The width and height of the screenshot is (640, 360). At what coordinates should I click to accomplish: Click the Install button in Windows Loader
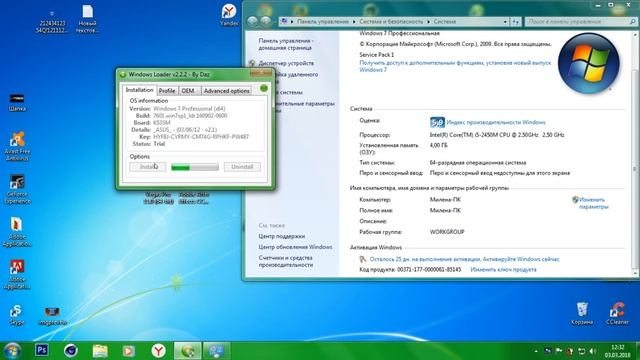pos(147,167)
